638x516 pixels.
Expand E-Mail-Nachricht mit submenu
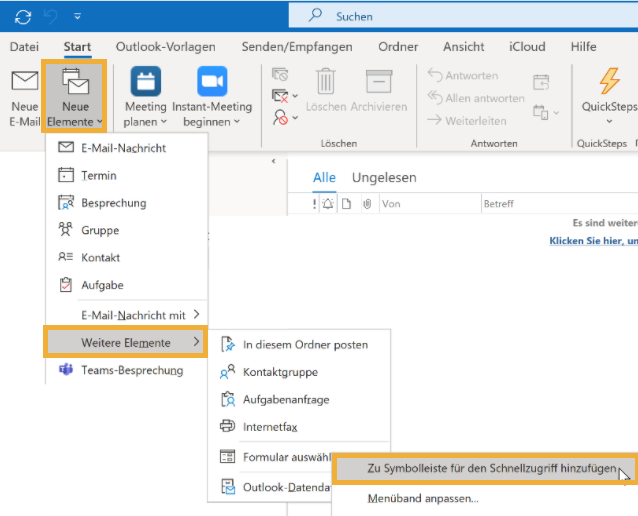[127, 315]
